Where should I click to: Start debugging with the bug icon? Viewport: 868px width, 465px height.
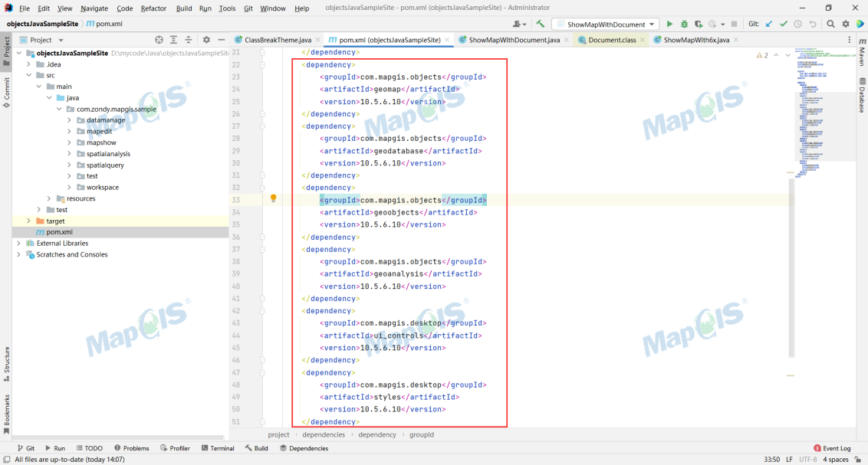[x=684, y=25]
